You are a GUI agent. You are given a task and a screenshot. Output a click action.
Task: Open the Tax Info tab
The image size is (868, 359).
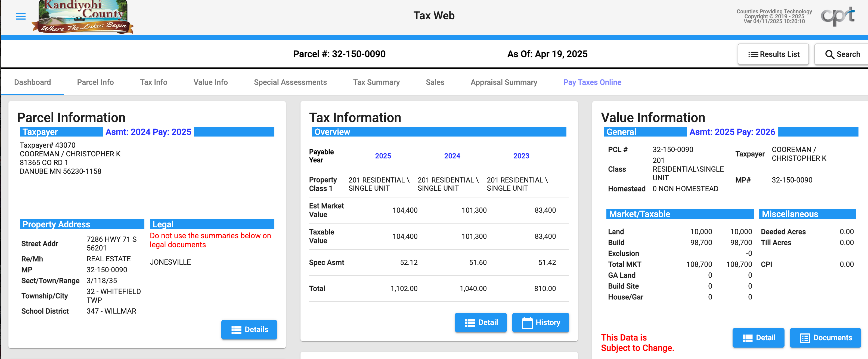[154, 82]
